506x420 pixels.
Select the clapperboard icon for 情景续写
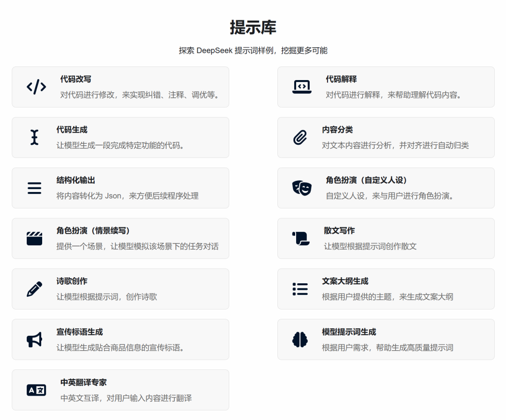pyautogui.click(x=34, y=238)
